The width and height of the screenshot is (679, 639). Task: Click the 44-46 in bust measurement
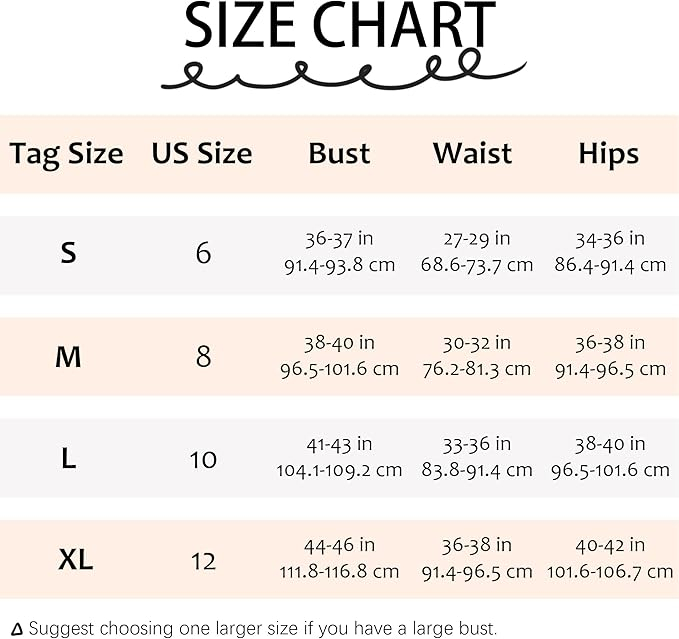(x=339, y=546)
